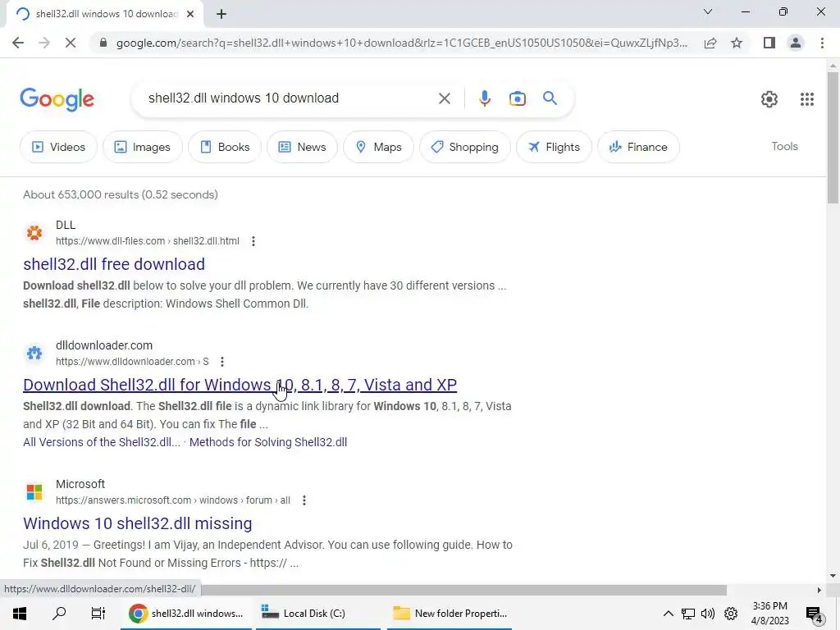This screenshot has height=630, width=840.
Task: Open more options for dlldownloader.com result
Action: (x=221, y=362)
